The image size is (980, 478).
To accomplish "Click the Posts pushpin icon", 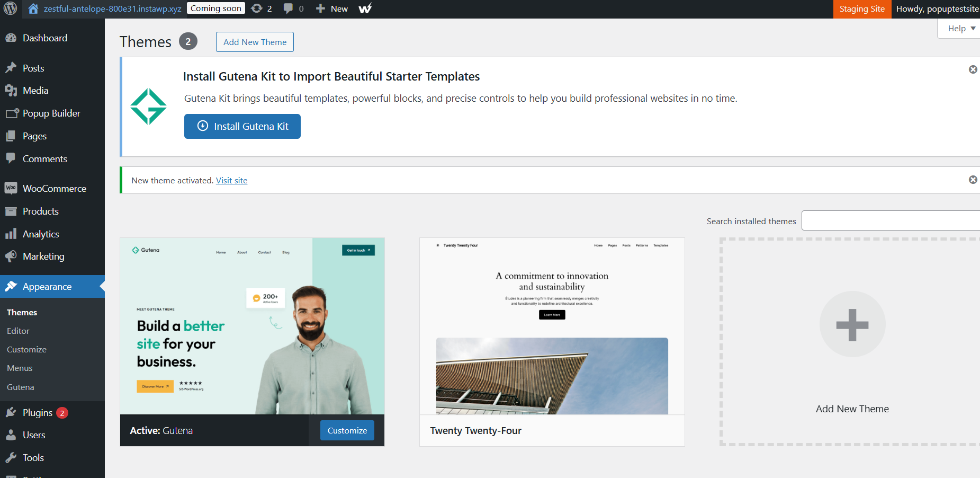I will (x=11, y=68).
